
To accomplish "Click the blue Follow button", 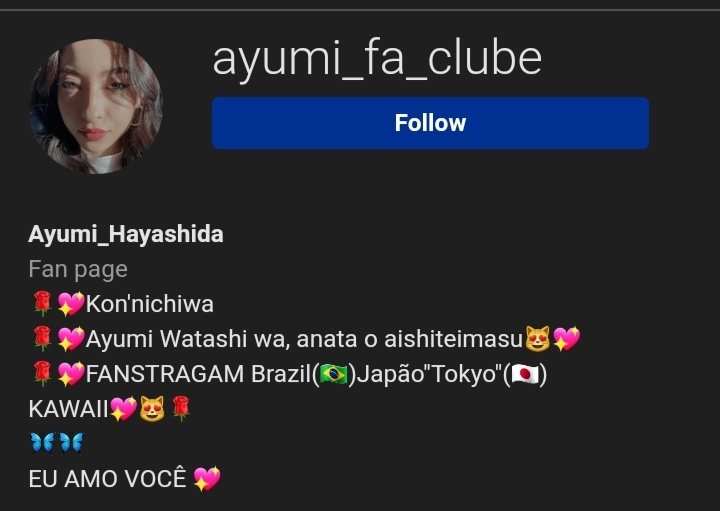I will pos(430,123).
